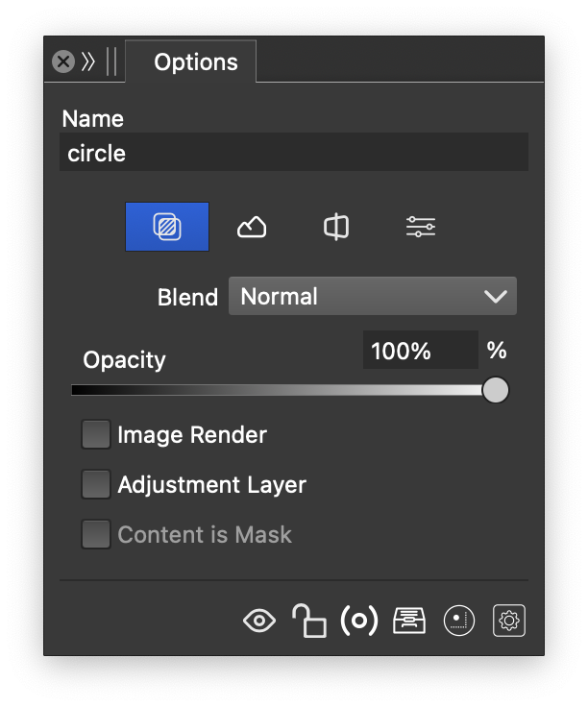Switch to the Options tab
The width and height of the screenshot is (588, 707).
click(195, 62)
